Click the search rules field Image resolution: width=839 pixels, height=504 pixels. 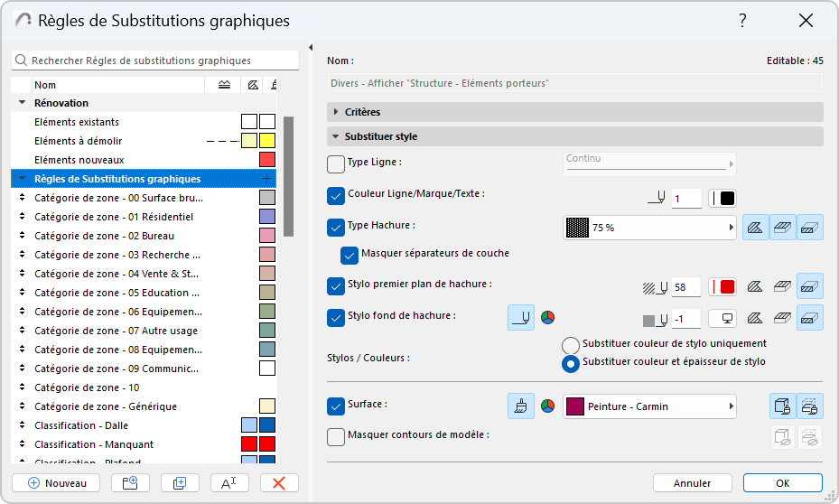tap(155, 61)
